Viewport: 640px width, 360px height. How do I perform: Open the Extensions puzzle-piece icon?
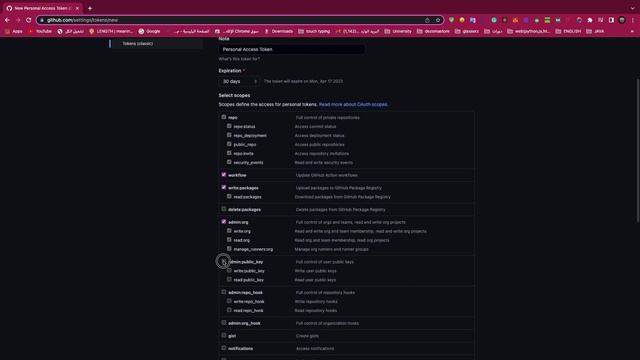[x=590, y=20]
